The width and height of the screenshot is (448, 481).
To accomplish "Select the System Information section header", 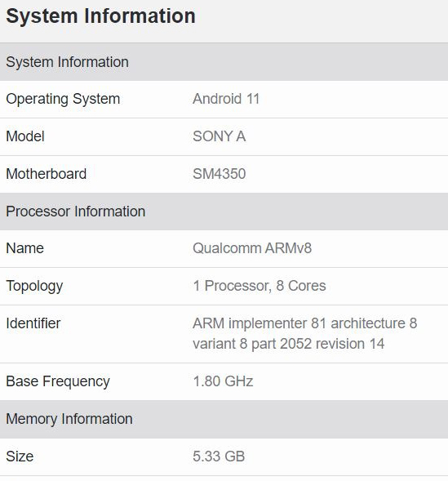I will 224,62.
